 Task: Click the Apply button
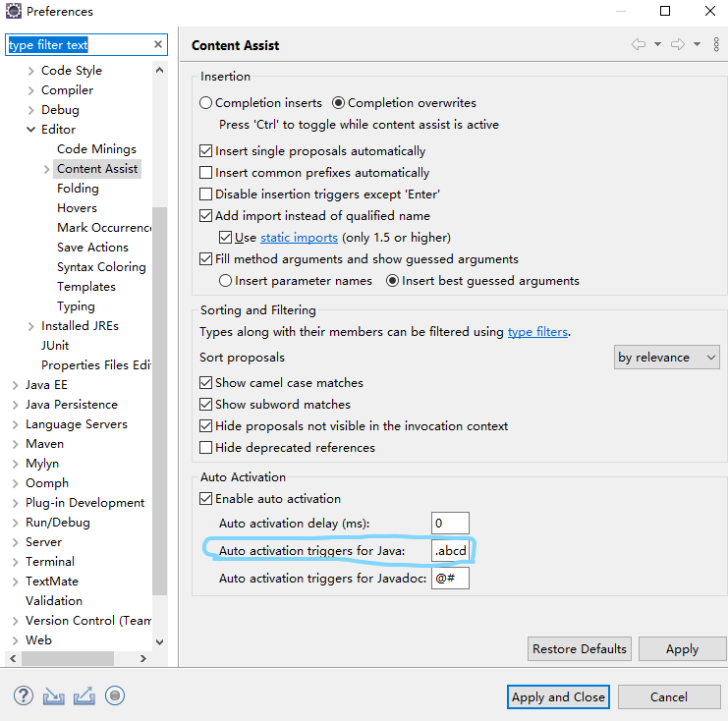coord(682,648)
